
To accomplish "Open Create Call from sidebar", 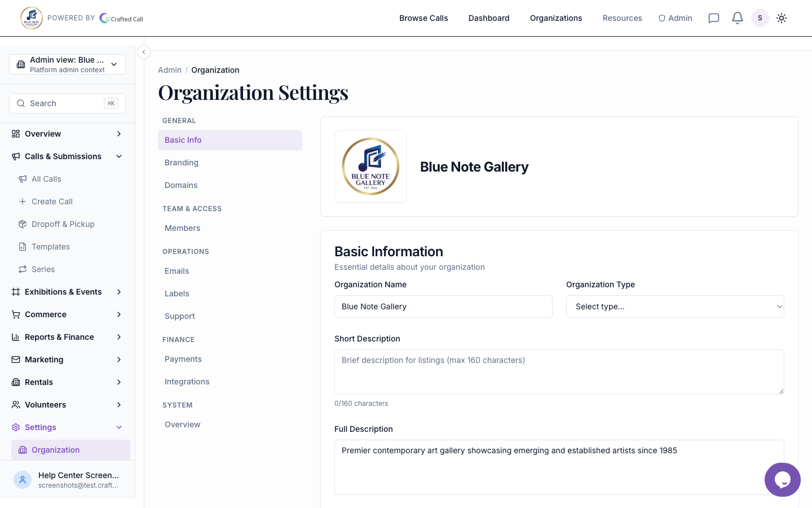I will pyautogui.click(x=52, y=202).
